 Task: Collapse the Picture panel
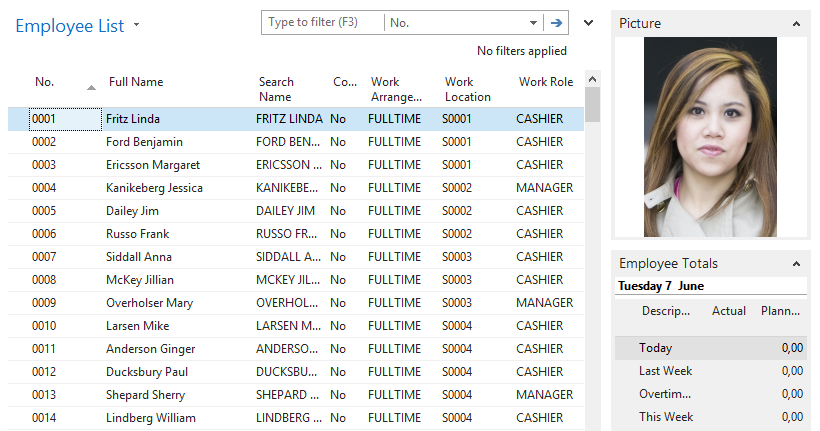pyautogui.click(x=796, y=23)
